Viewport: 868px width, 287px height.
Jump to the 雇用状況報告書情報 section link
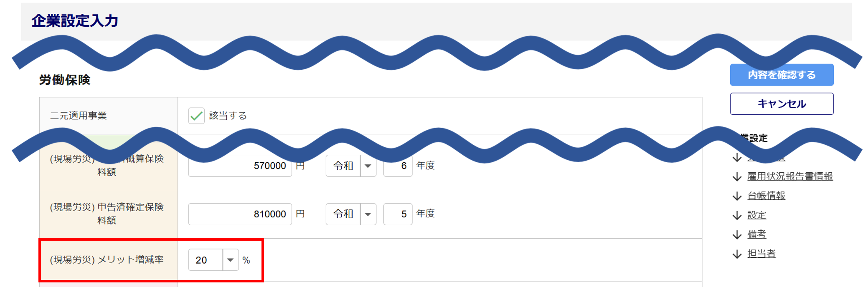coord(790,176)
